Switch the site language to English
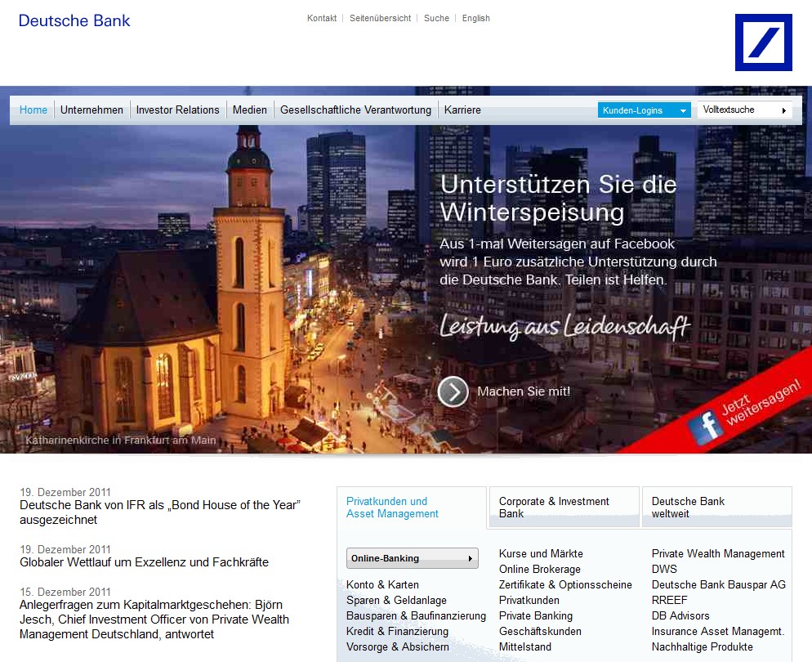Screen dimensions: 812x662 [476, 18]
